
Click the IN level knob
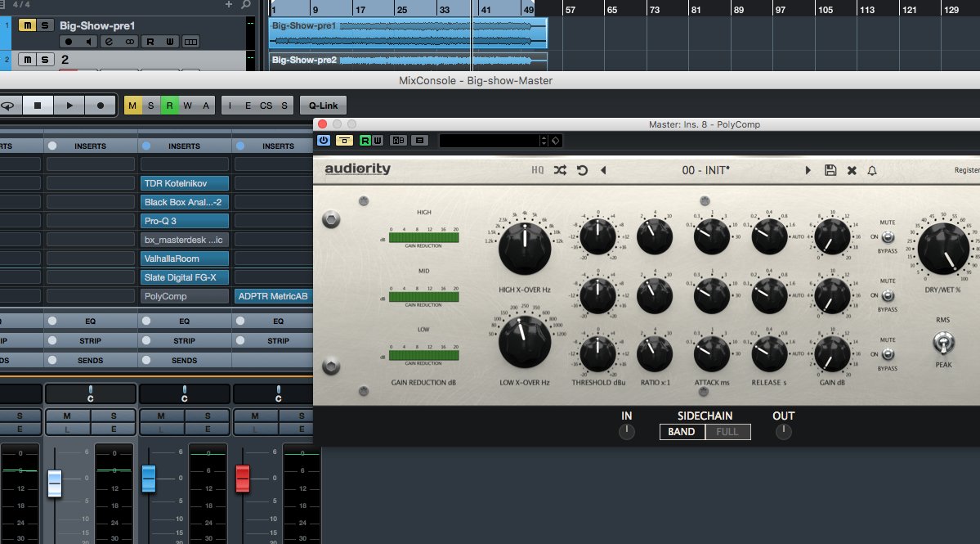[x=626, y=431]
